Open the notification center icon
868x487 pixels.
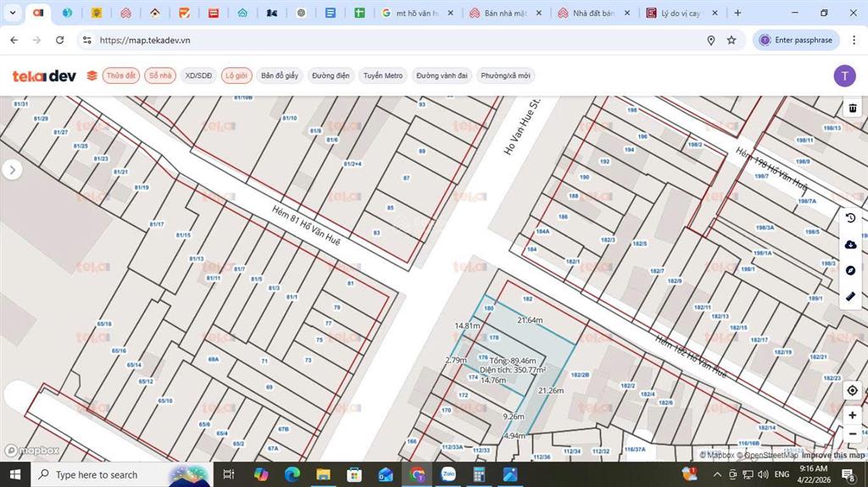pyautogui.click(x=848, y=474)
